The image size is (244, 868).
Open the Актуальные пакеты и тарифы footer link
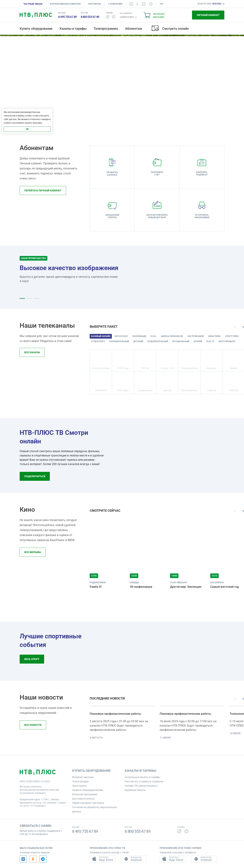click(x=142, y=777)
